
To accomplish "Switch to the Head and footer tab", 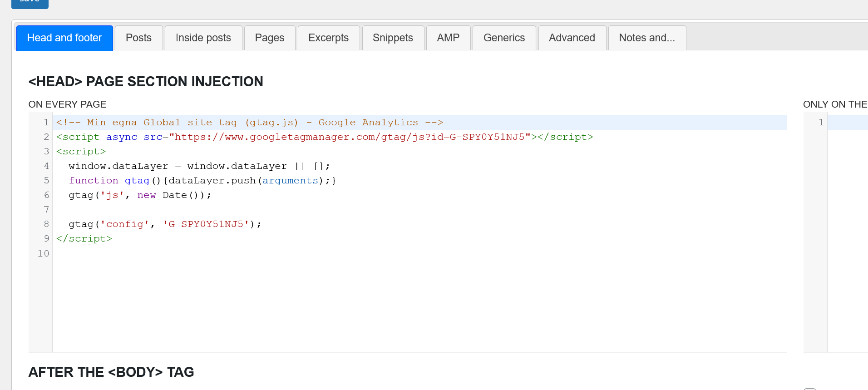I will [64, 38].
